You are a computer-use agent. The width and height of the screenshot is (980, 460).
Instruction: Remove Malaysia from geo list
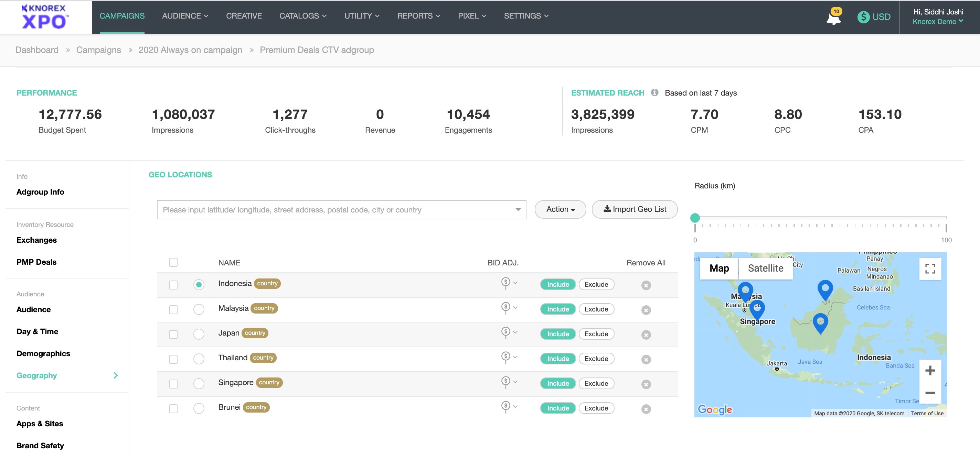646,310
